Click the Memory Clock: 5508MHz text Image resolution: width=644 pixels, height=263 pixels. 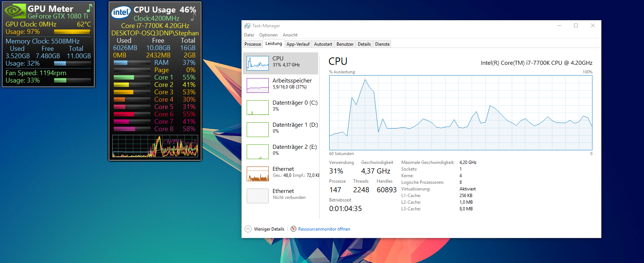coord(42,41)
